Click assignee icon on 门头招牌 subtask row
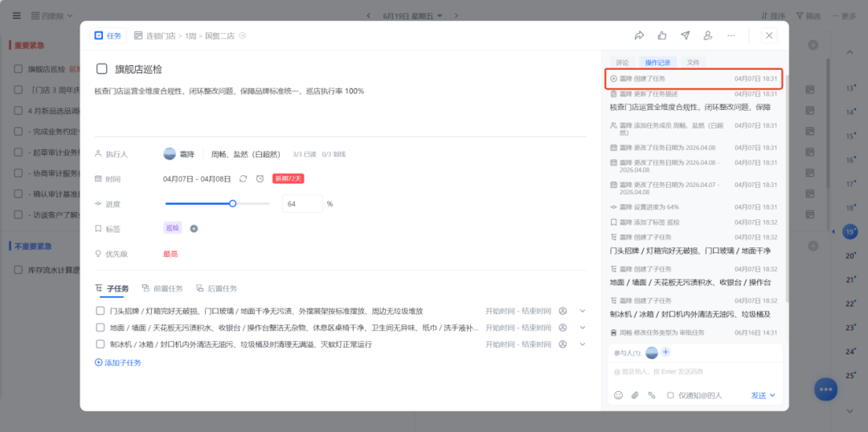868x432 pixels. coord(563,311)
